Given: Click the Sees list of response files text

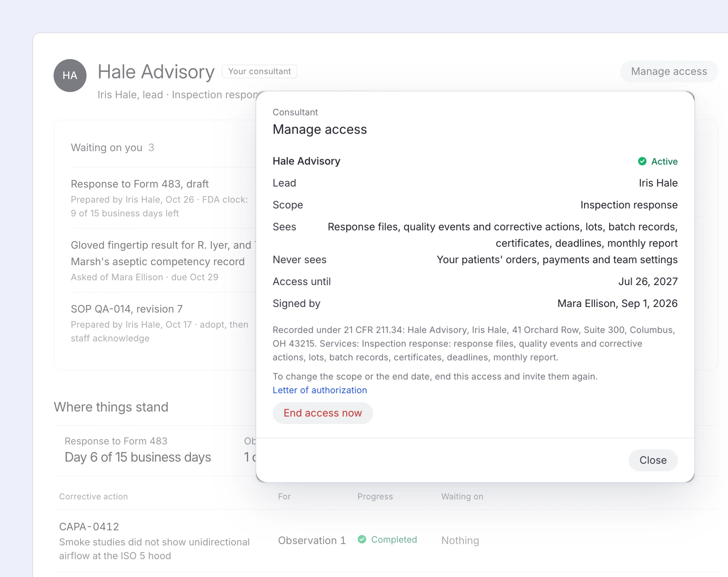Looking at the screenshot, I should tap(503, 235).
